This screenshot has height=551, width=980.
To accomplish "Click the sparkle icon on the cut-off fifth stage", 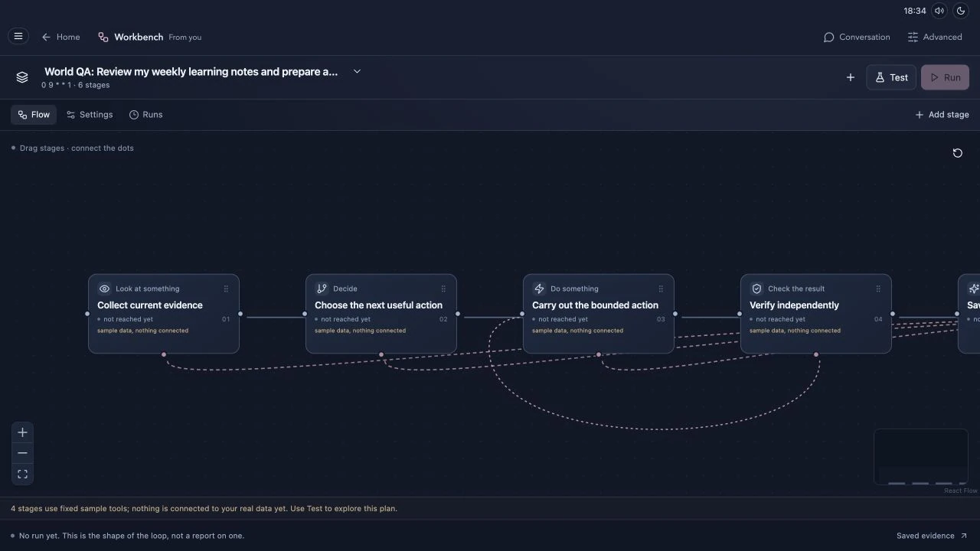I will click(x=973, y=289).
